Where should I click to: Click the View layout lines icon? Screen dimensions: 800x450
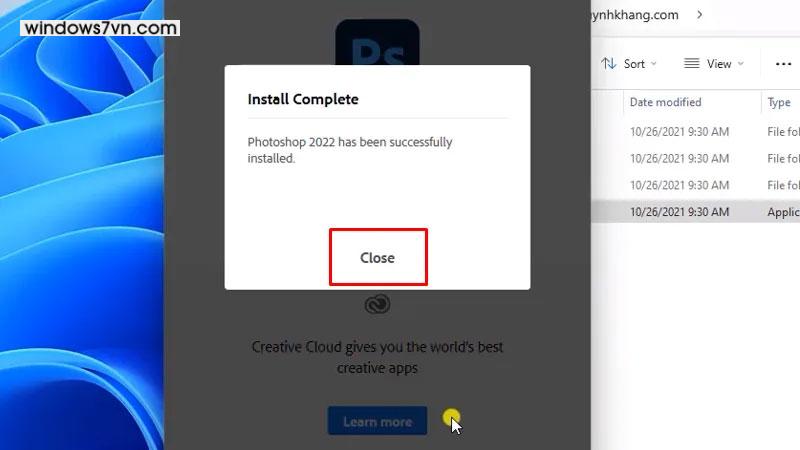pyautogui.click(x=691, y=63)
